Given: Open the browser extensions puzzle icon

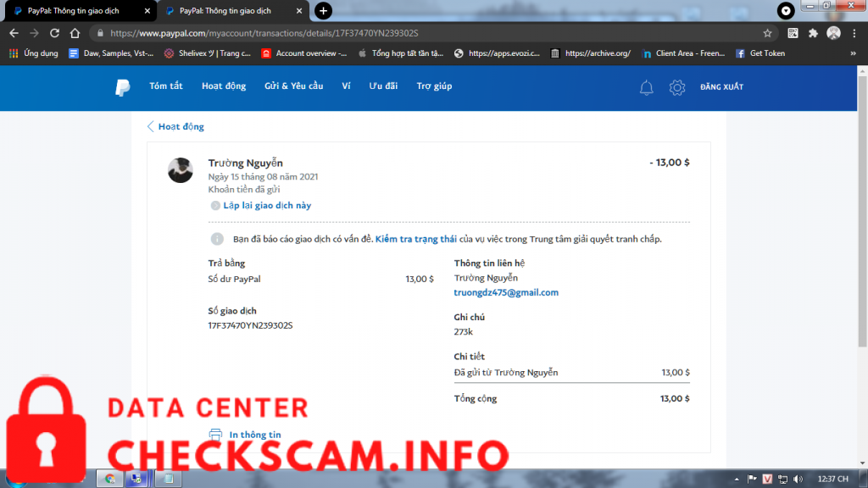Looking at the screenshot, I should pyautogui.click(x=814, y=33).
